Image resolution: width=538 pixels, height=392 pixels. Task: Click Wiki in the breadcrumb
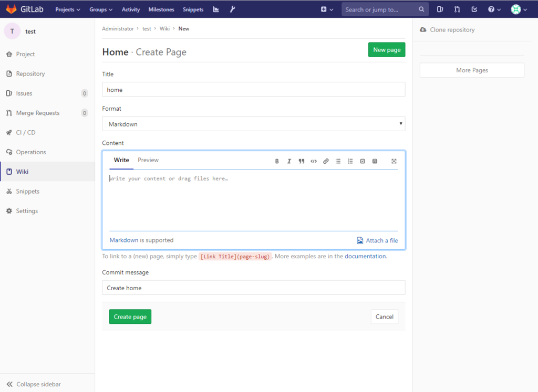[x=164, y=29]
